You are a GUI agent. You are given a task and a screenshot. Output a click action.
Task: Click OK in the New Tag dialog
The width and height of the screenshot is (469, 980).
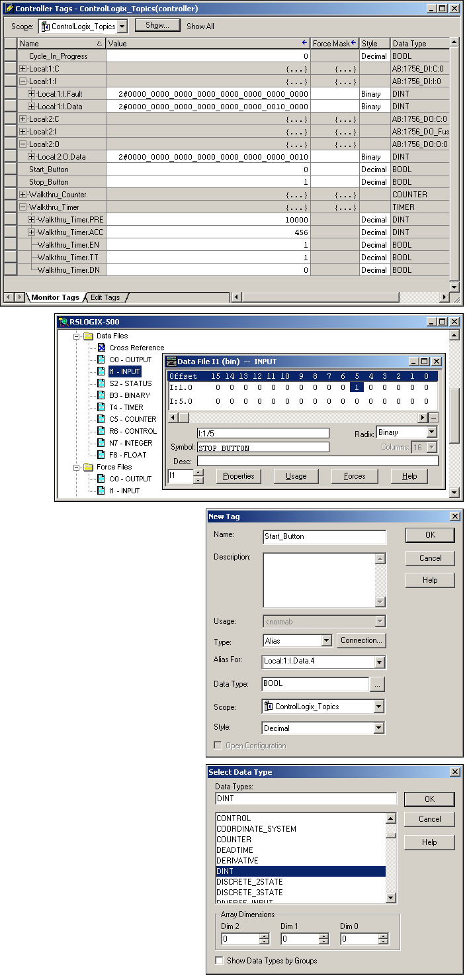[430, 535]
